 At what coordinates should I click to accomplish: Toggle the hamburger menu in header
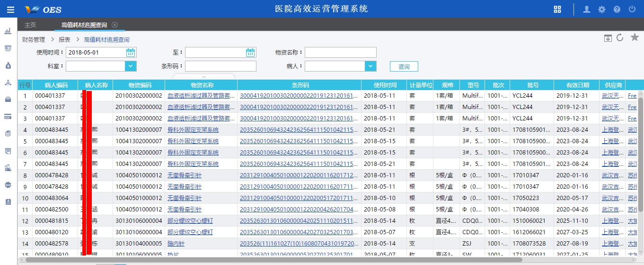pos(10,9)
